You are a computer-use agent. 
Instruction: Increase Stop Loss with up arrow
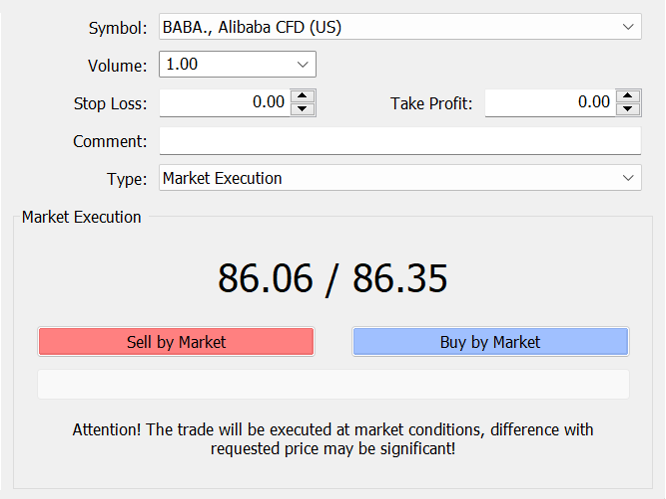pos(303,96)
